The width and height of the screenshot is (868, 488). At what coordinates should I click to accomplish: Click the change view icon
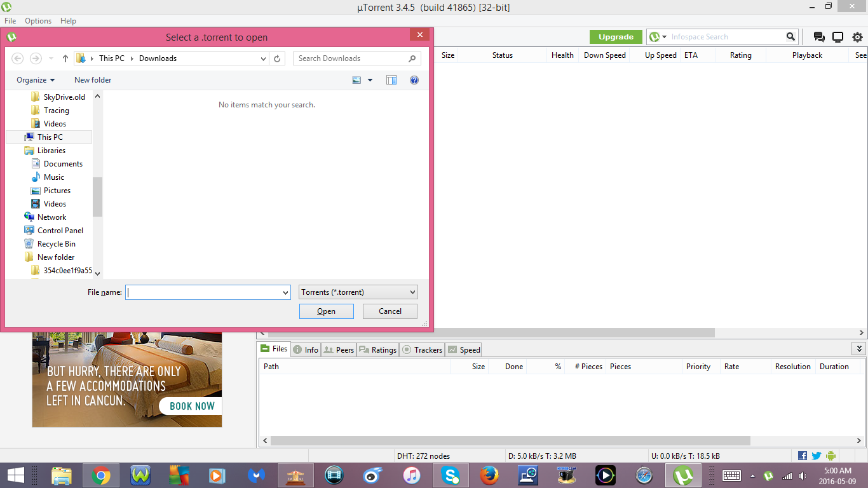tap(356, 80)
